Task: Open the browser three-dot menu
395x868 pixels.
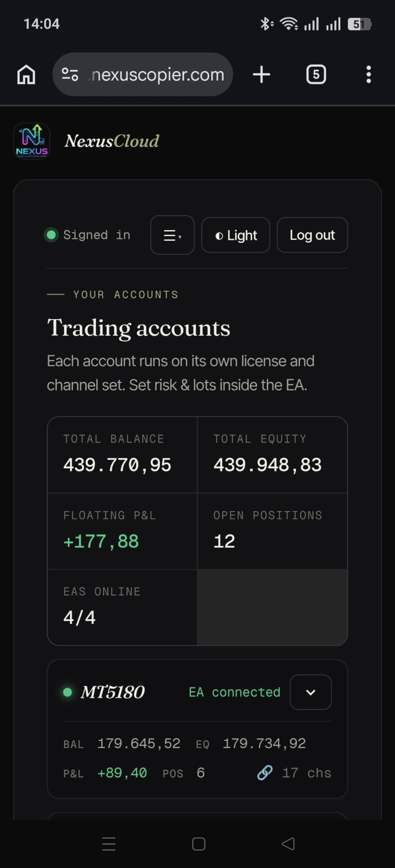Action: click(x=369, y=74)
